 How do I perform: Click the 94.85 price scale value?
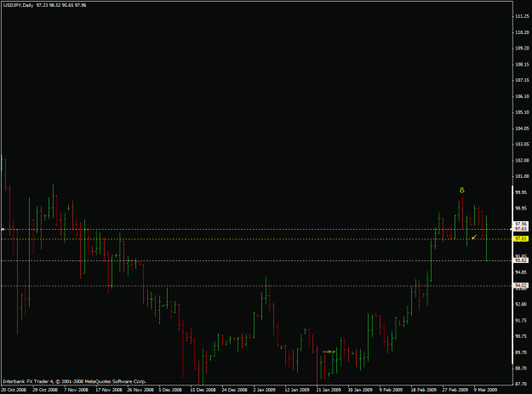521,272
